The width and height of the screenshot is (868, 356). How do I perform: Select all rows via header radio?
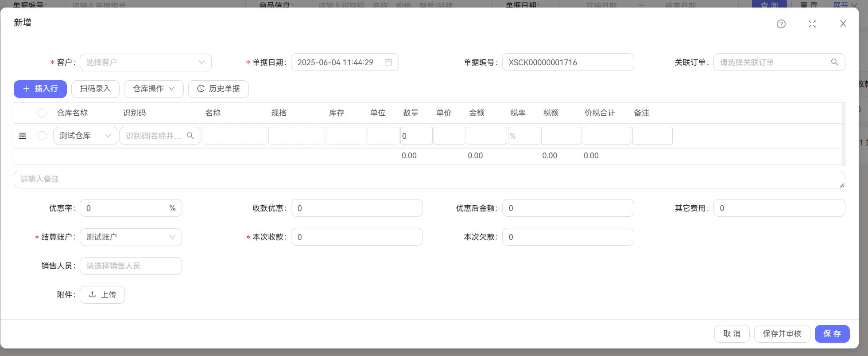[x=42, y=113]
